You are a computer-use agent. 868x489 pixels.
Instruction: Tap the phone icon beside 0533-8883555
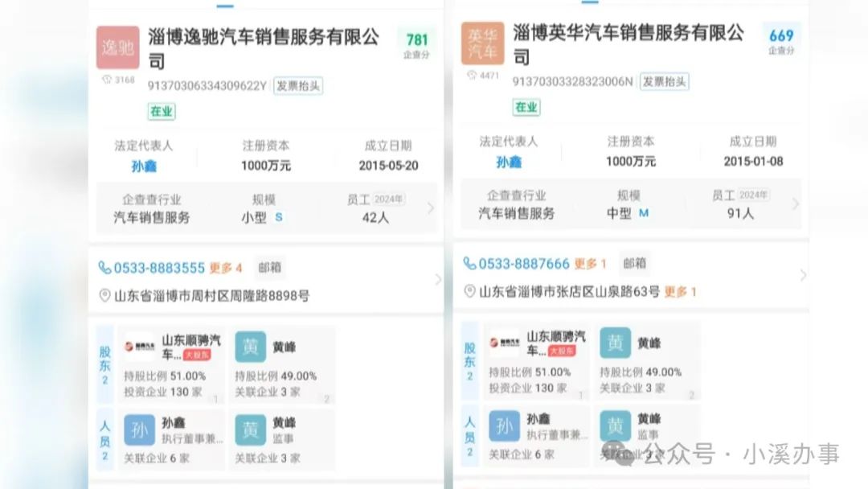[104, 268]
